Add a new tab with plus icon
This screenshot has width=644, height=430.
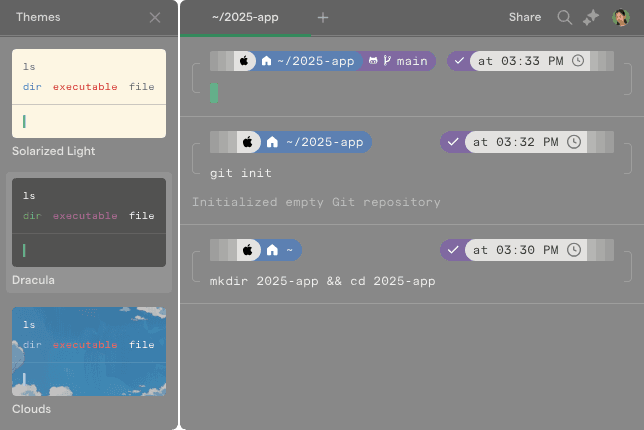click(x=323, y=17)
